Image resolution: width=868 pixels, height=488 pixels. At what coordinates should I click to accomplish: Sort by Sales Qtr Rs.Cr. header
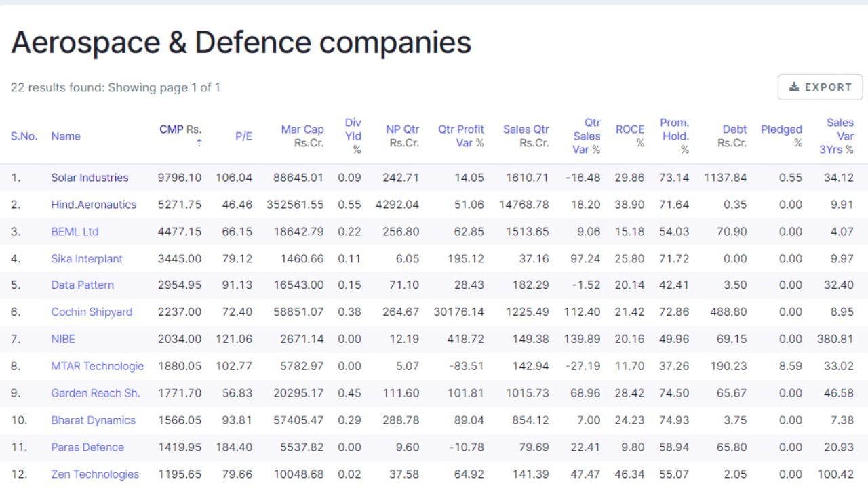(526, 136)
